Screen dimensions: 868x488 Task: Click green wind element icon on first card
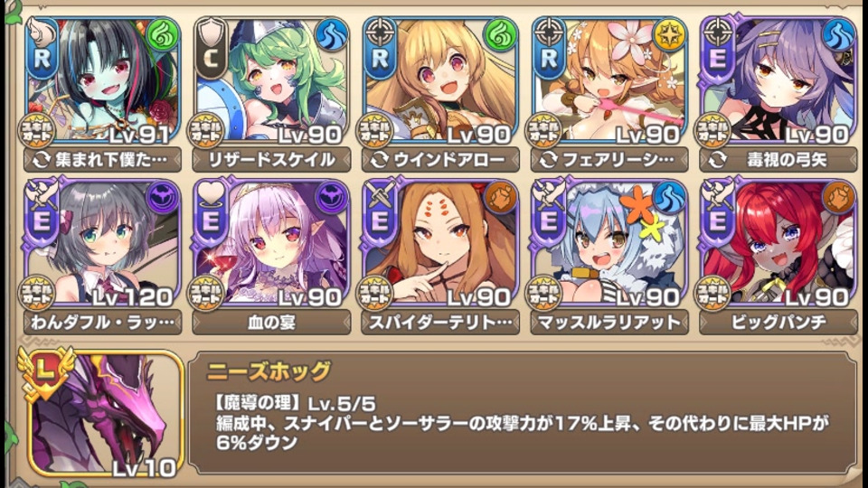click(163, 35)
